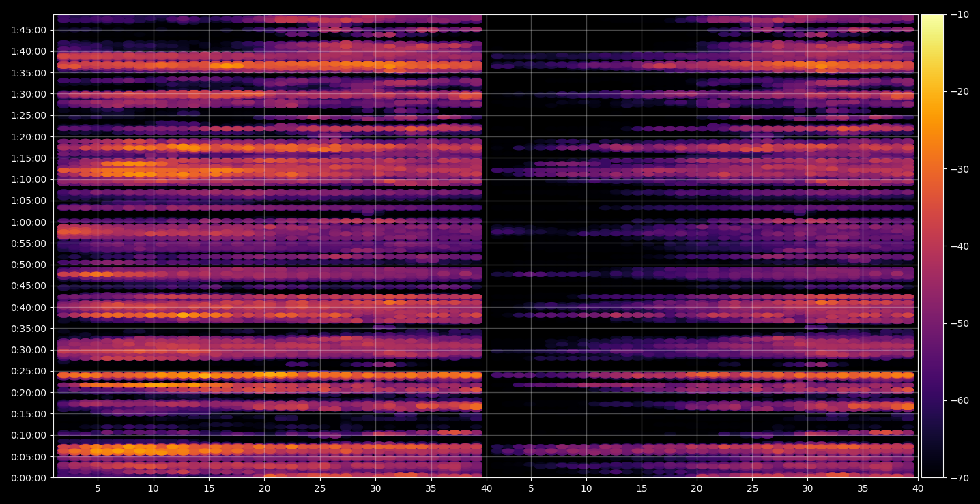
Task: Click x-axis tick 25 under the left heatmap
Action: pos(320,488)
